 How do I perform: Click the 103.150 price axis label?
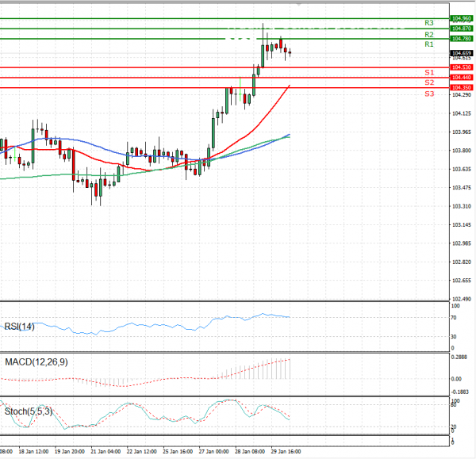(x=461, y=224)
